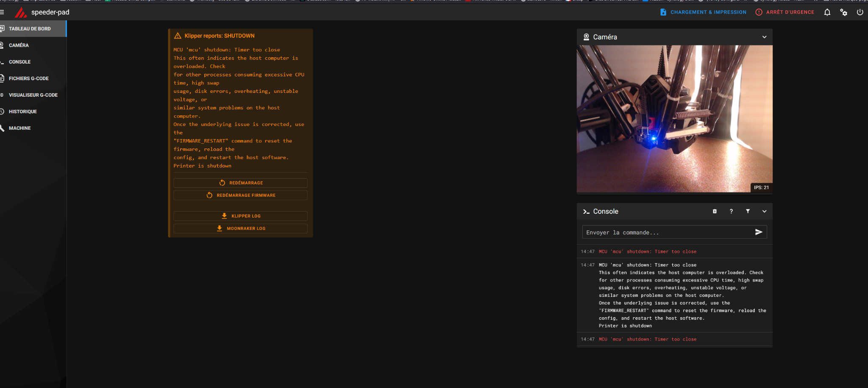Open the Historique page
The height and width of the screenshot is (388, 868).
[x=33, y=112]
